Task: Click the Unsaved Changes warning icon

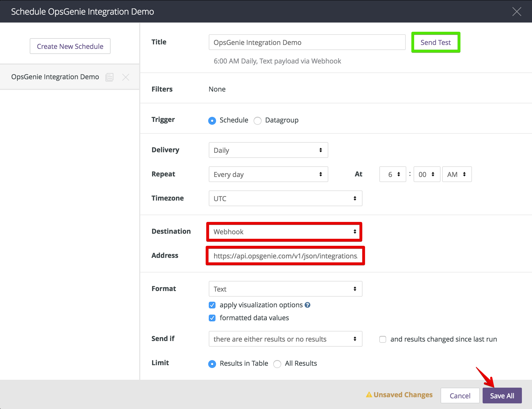Action: [x=369, y=395]
